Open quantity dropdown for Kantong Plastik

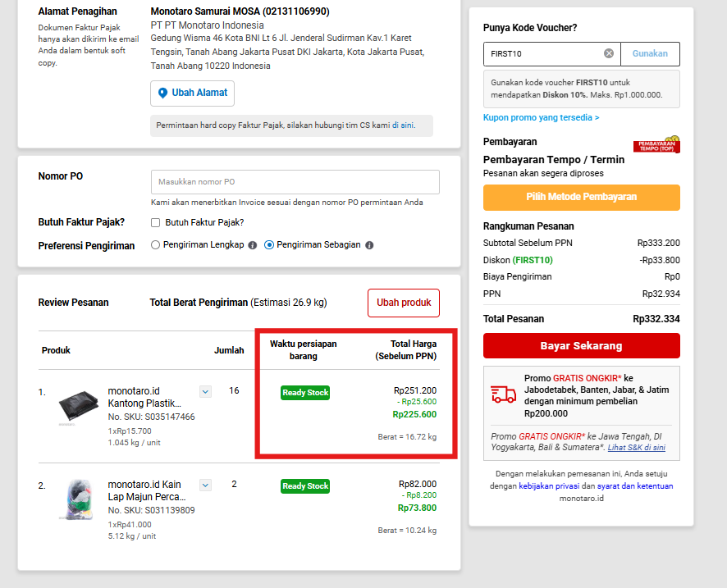point(205,391)
